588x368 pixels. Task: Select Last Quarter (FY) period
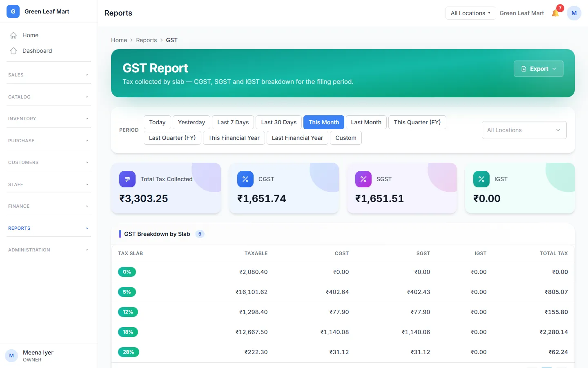pyautogui.click(x=172, y=138)
